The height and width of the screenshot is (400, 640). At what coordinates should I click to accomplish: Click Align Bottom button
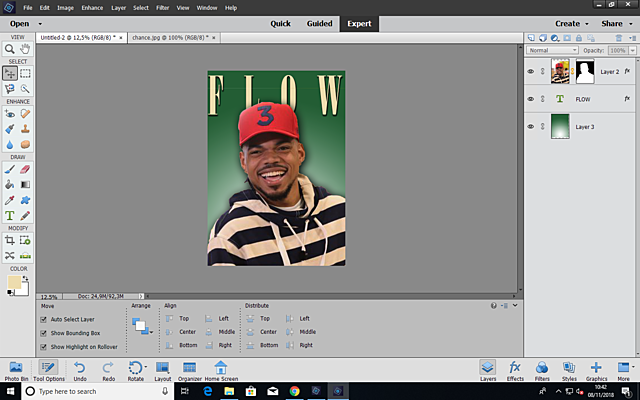click(182, 345)
